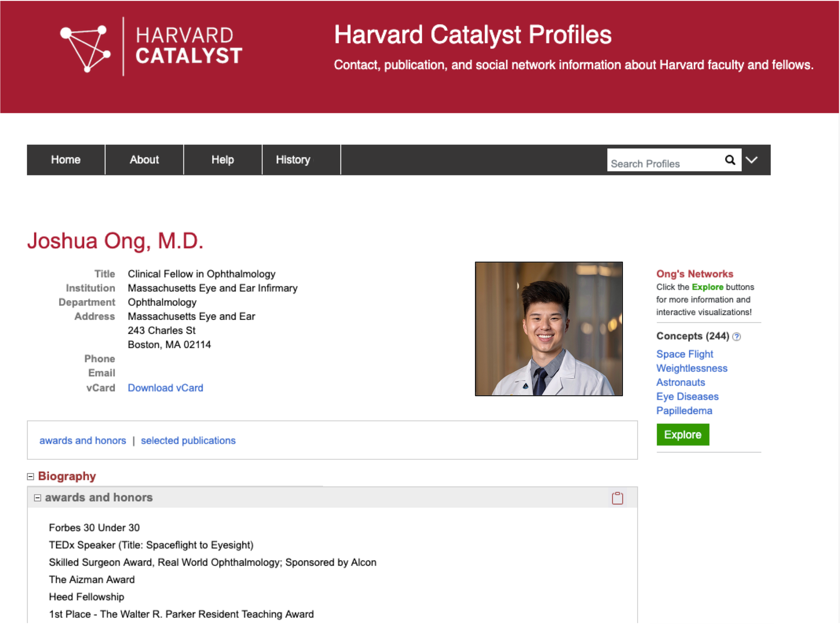Click the Harvard Catalyst Profiles heading
Image resolution: width=840 pixels, height=624 pixels.
(473, 35)
